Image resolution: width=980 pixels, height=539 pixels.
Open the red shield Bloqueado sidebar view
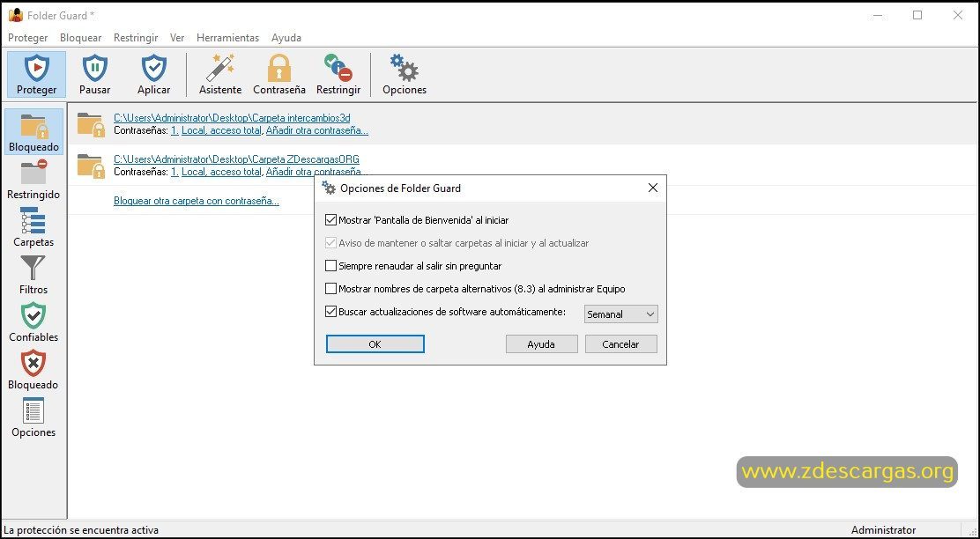coord(33,370)
